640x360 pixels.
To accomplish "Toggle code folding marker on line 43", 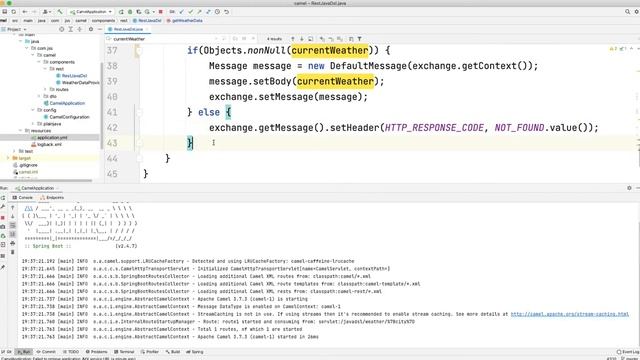I will (x=139, y=143).
